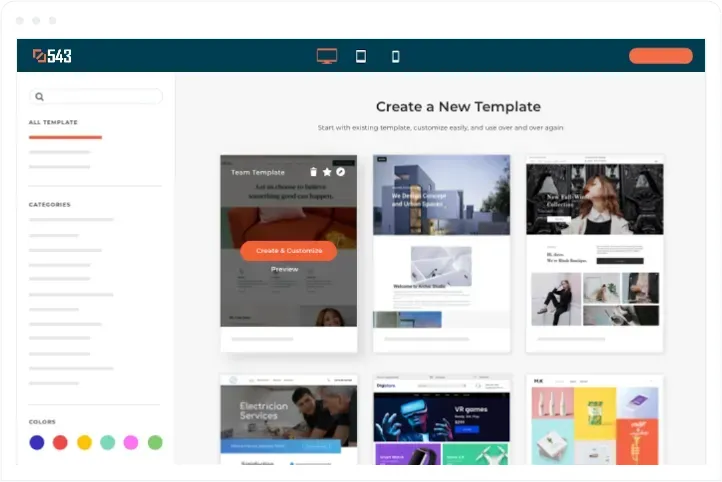Switch to desktop preview mode
Screen dimensions: 722x482
click(327, 56)
